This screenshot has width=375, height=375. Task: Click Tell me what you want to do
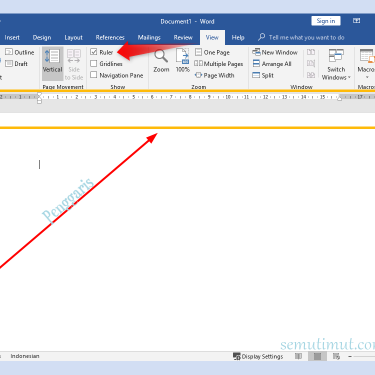[x=306, y=38]
